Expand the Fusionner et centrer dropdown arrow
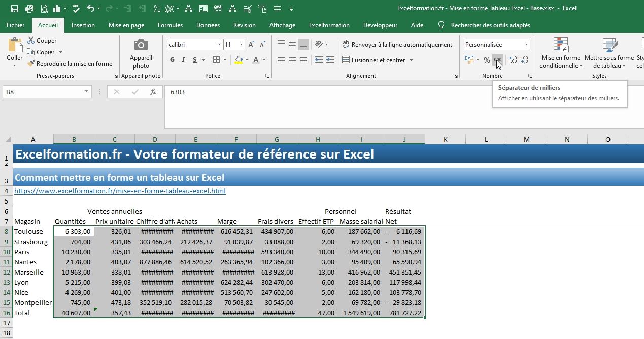Viewport: 644px width, 339px height. tap(411, 60)
